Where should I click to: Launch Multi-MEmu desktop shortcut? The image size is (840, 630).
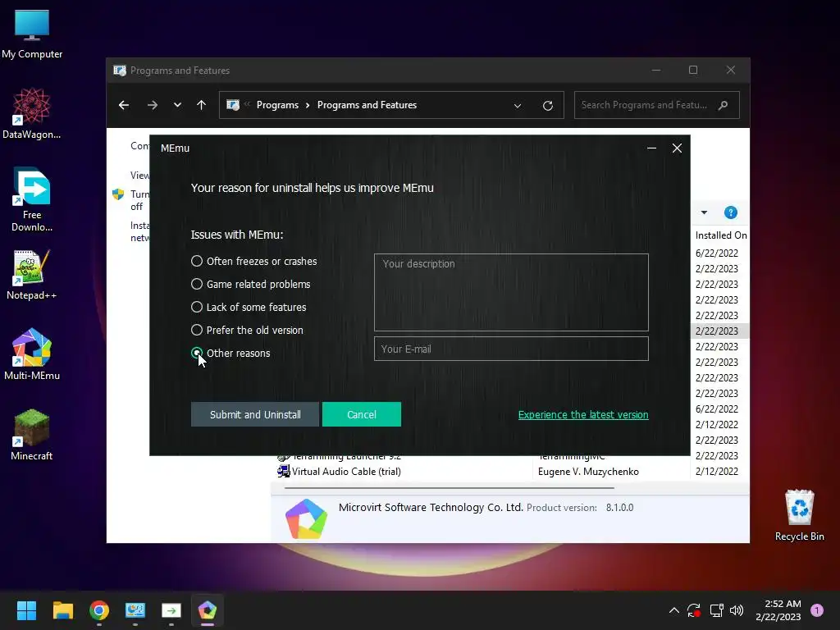pyautogui.click(x=32, y=354)
